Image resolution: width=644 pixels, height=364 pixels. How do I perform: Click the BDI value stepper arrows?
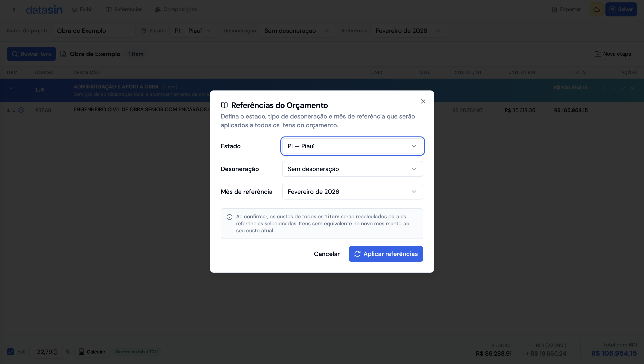coord(55,352)
